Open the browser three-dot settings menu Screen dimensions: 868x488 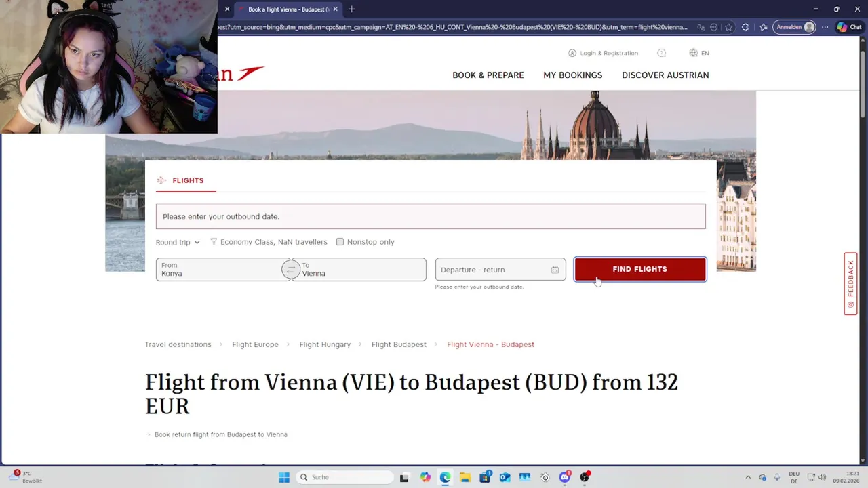[825, 27]
